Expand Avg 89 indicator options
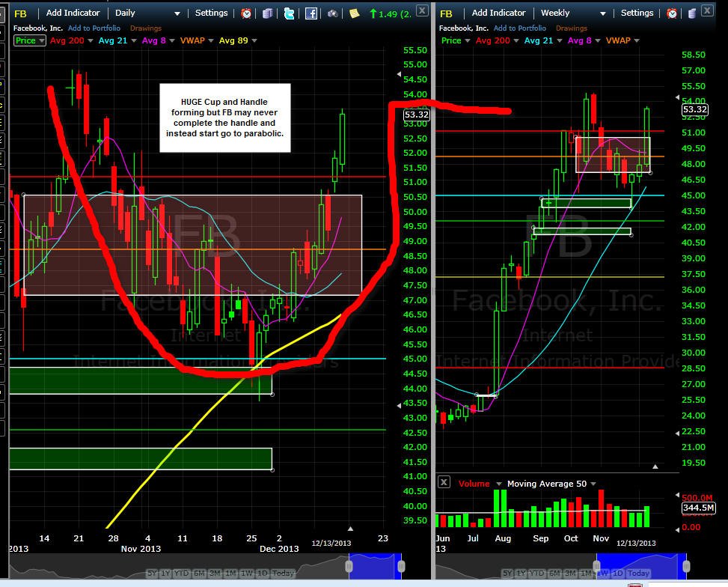Screen dimensions: 728x587 [x=254, y=41]
